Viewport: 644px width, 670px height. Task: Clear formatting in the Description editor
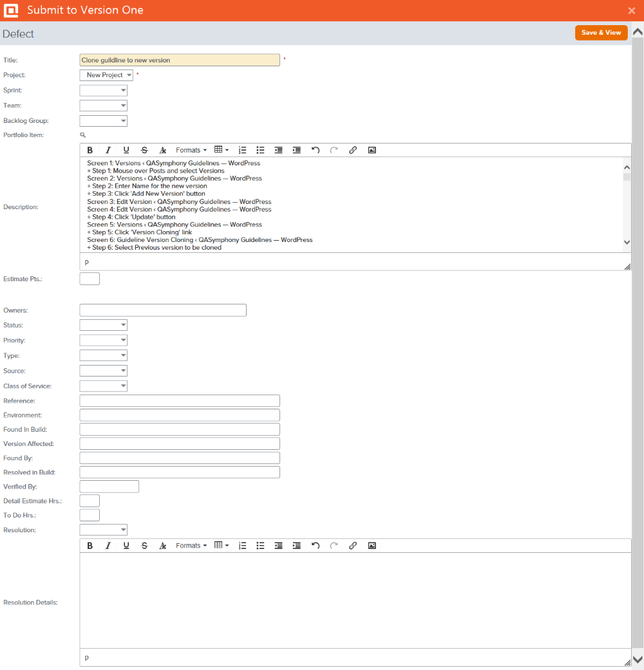[x=162, y=150]
